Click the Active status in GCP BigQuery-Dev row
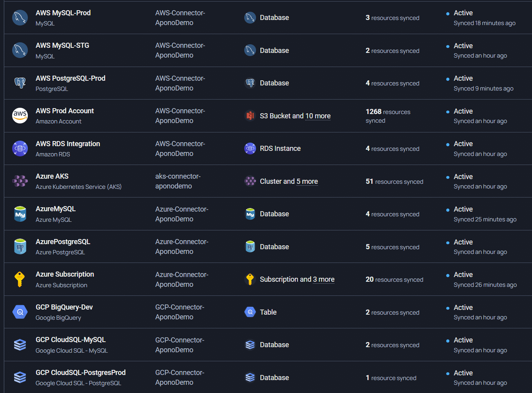This screenshot has width=532, height=393. click(463, 308)
